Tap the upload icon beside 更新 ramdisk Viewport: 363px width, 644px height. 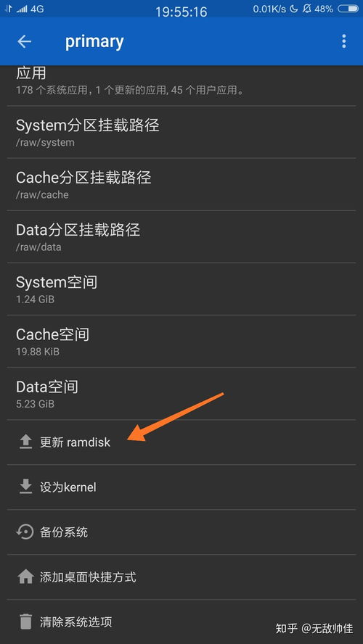[25, 442]
